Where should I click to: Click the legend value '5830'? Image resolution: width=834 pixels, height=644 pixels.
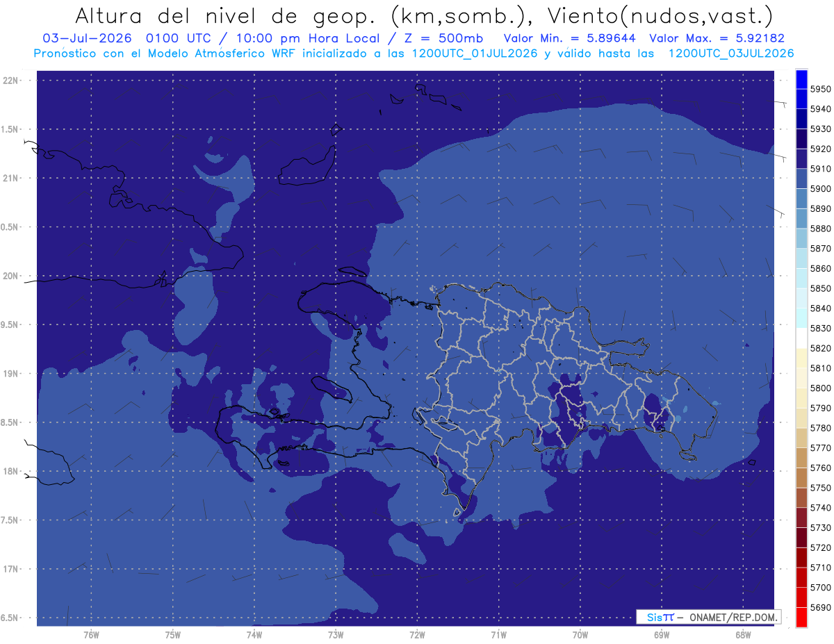click(819, 328)
